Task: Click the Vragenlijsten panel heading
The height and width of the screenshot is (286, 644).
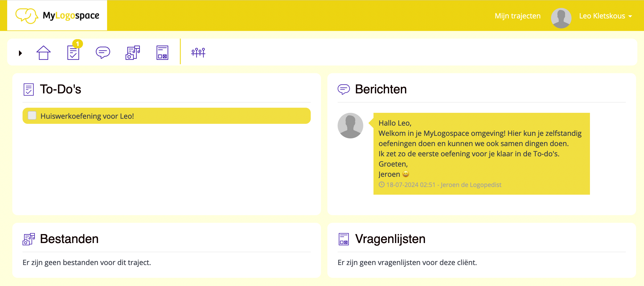Action: [390, 239]
